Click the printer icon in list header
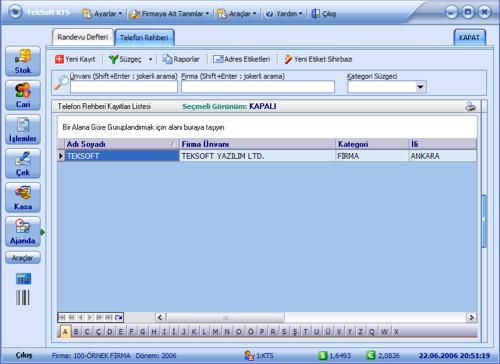This screenshot has height=364, width=500. [471, 106]
